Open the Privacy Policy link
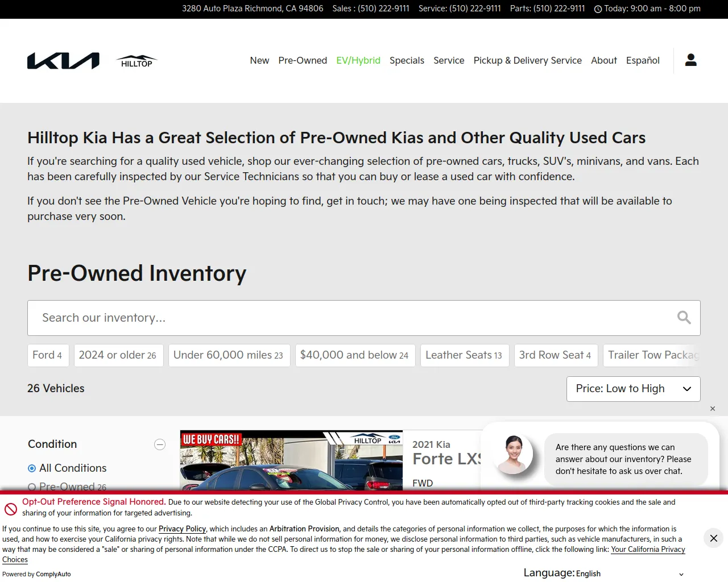 pyautogui.click(x=182, y=529)
